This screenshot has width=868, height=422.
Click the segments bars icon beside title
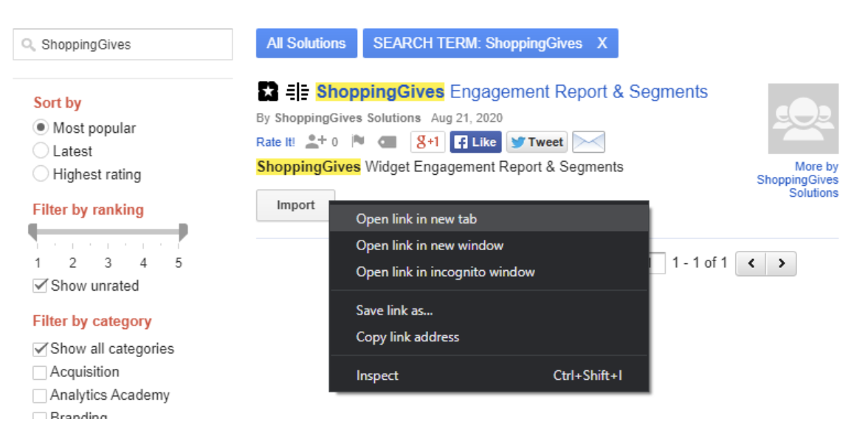[297, 91]
